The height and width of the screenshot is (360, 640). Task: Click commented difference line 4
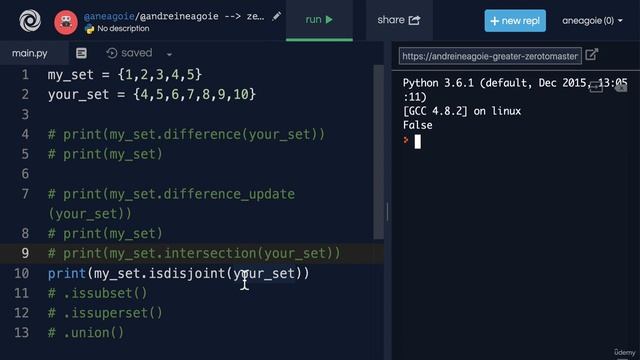(x=186, y=134)
